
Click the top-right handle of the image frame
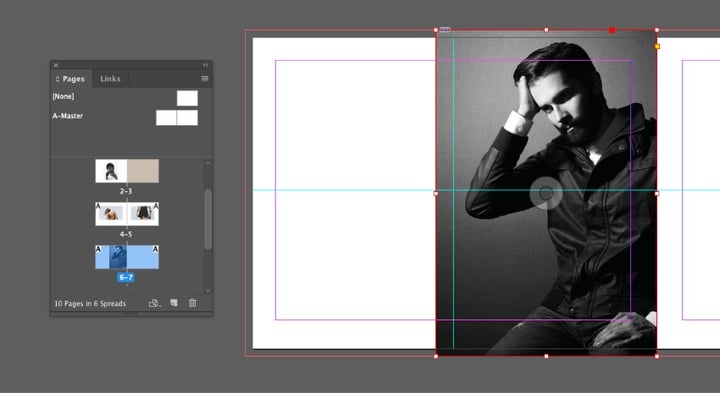[x=657, y=30]
